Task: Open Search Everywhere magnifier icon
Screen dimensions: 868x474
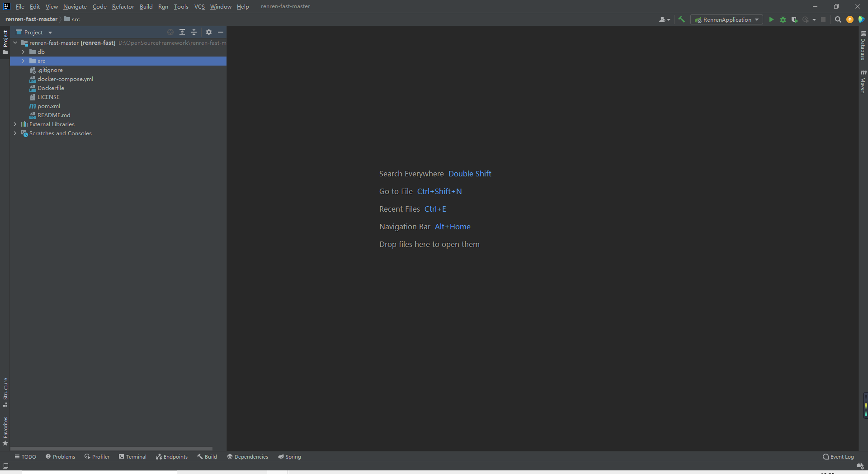Action: pyautogui.click(x=838, y=19)
